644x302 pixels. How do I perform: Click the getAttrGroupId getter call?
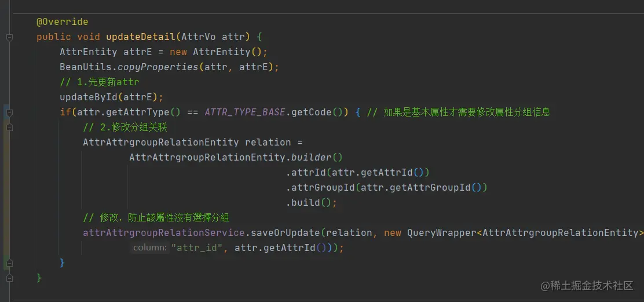(x=430, y=187)
